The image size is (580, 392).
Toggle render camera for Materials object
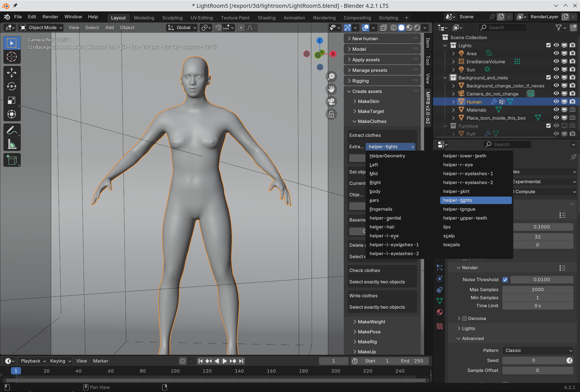pyautogui.click(x=572, y=110)
